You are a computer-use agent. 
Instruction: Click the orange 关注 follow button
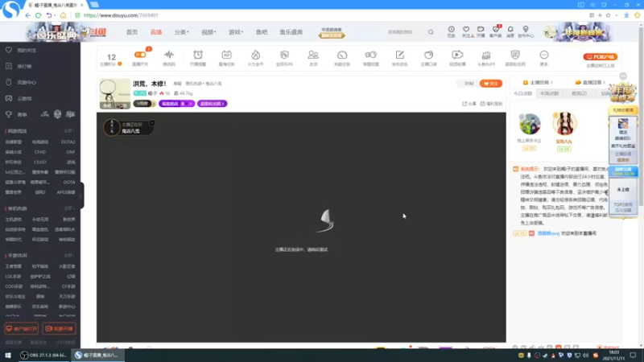tap(491, 84)
